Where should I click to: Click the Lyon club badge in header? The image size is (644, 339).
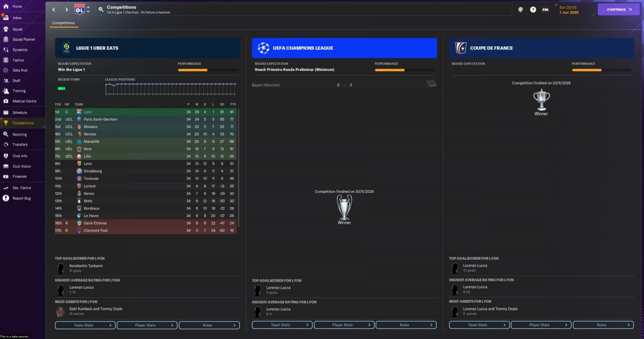click(x=79, y=10)
